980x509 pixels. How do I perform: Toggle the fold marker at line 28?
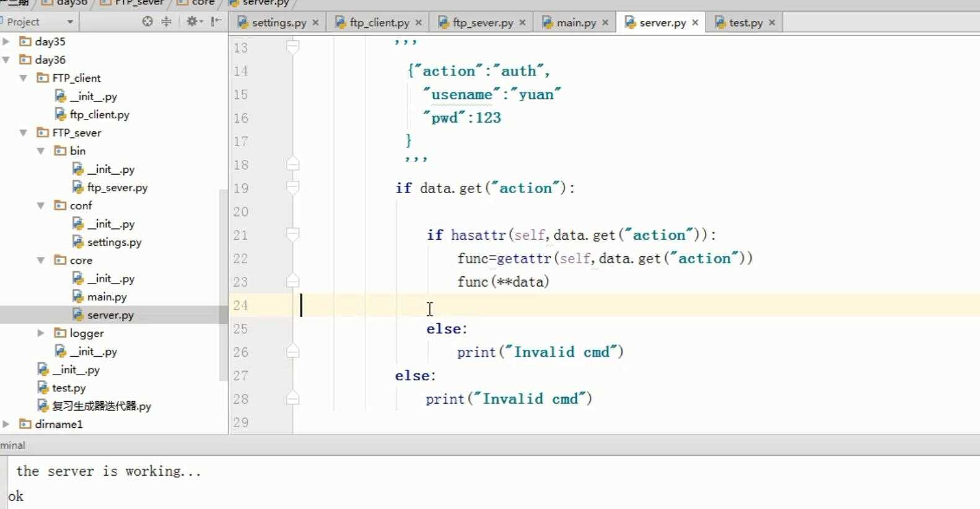tap(293, 398)
